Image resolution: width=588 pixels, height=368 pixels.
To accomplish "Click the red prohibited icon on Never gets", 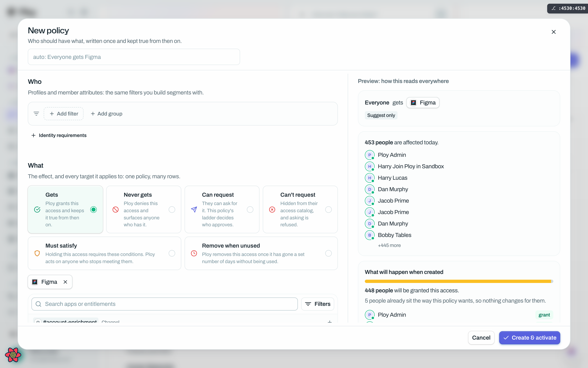I will click(x=116, y=210).
